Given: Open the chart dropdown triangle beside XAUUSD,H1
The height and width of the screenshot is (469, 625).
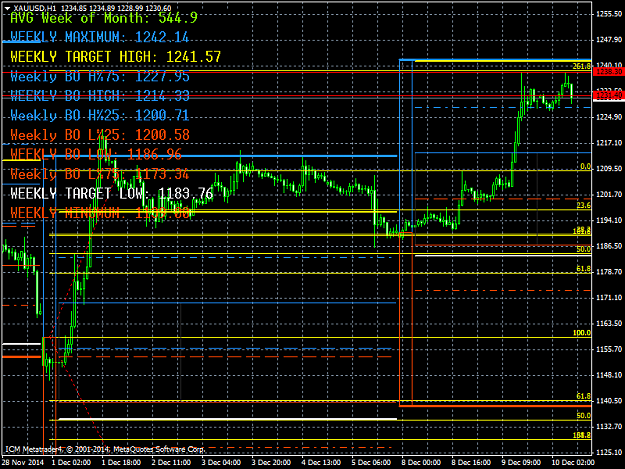Looking at the screenshot, I should point(7,8).
